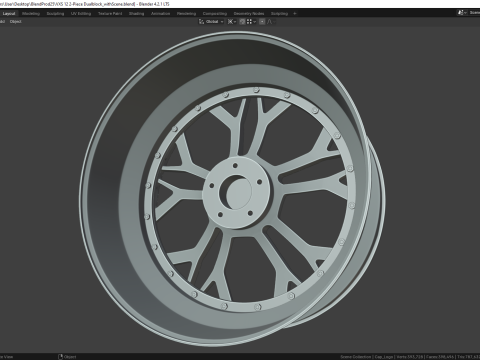Click the Scene Collection text in status bar
Viewport: 480px width, 360px height.
[x=356, y=357]
